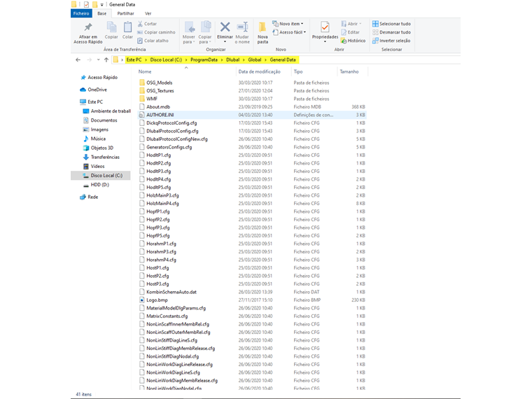Click Global breadcrumb in address bar

click(255, 59)
